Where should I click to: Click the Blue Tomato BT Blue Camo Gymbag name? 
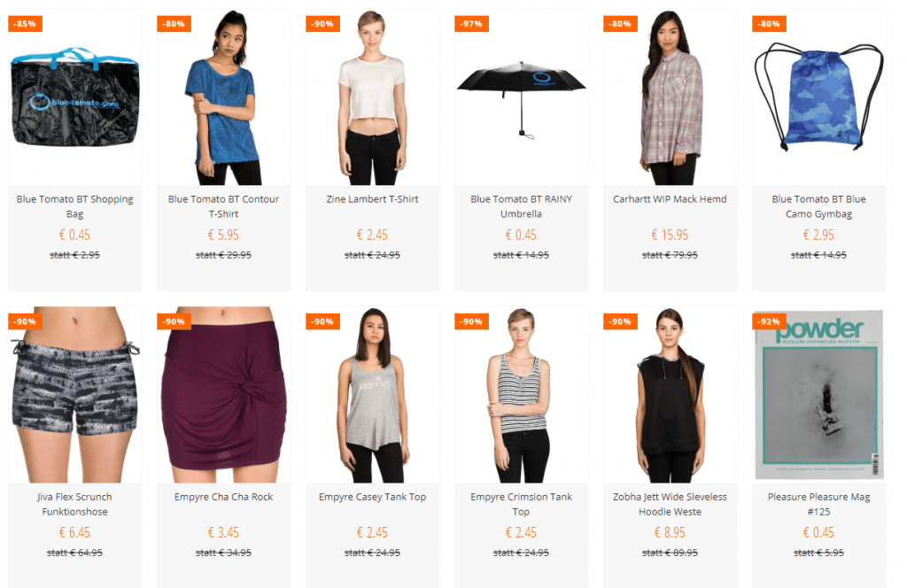coord(818,206)
